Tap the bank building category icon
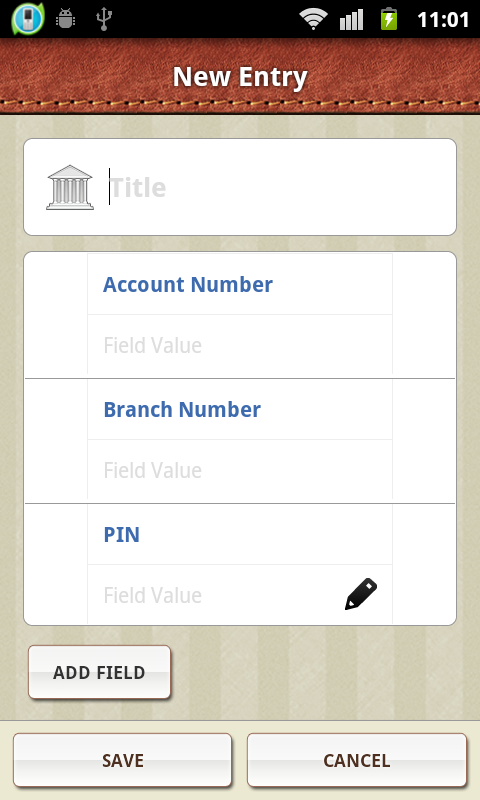This screenshot has height=800, width=480. [70, 187]
